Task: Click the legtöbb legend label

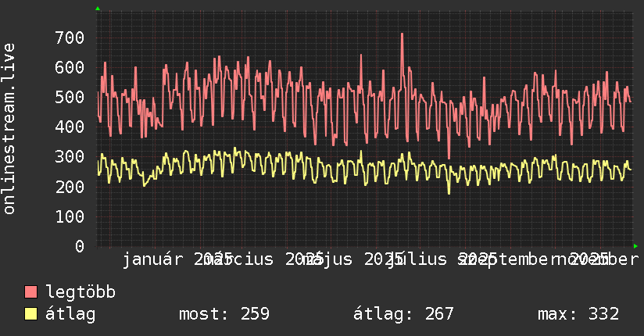Action: point(80,292)
